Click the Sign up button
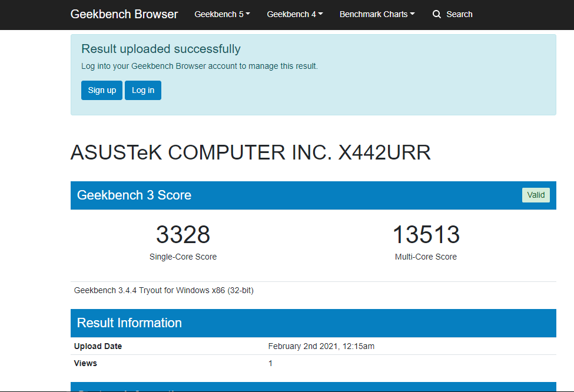The height and width of the screenshot is (392, 574). (x=102, y=91)
